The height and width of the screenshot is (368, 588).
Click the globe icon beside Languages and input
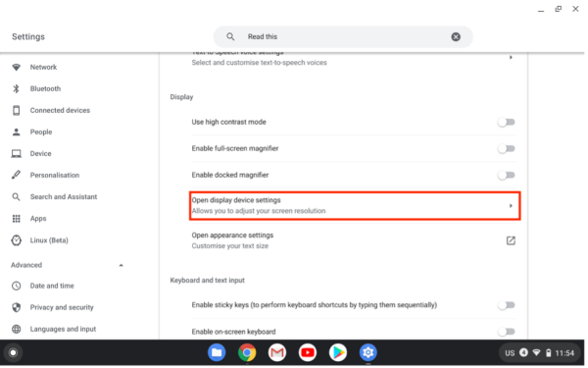point(16,329)
